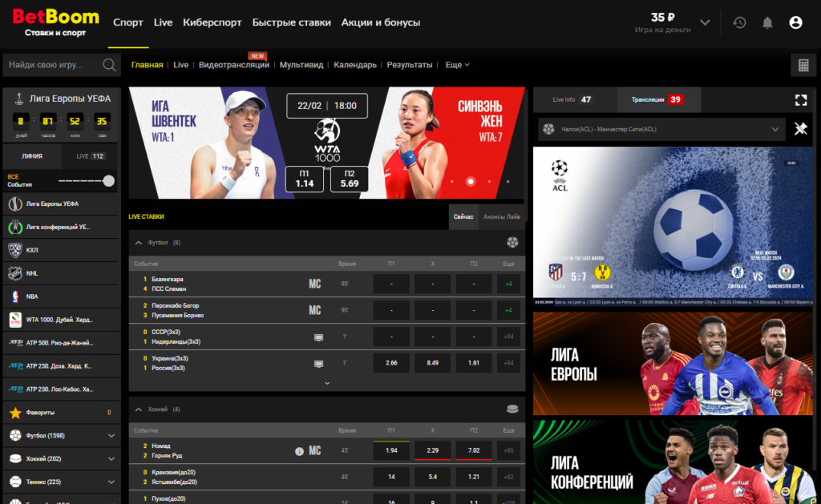Switch to Видеотрансляции tab
821x504 pixels.
233,65
